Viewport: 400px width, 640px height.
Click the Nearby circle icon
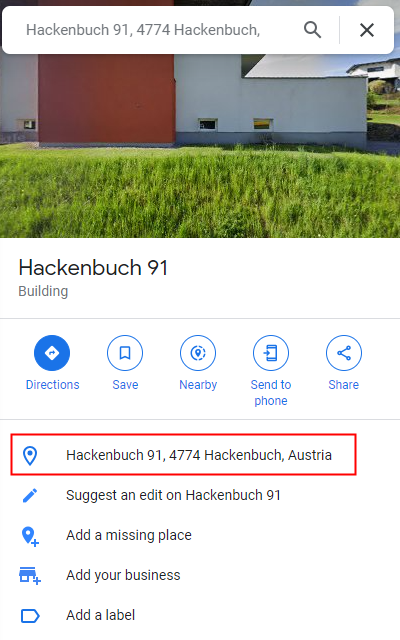point(198,353)
